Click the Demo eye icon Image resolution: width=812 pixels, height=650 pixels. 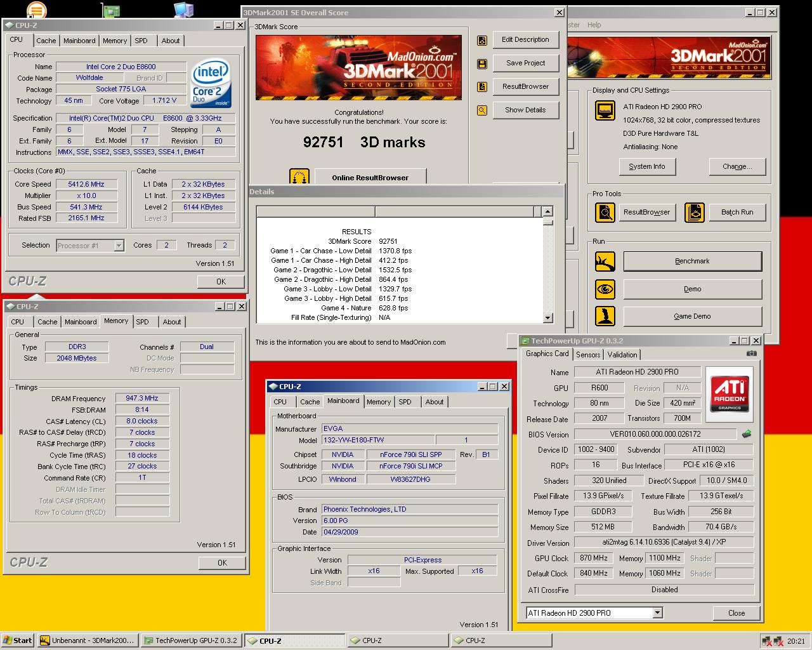point(605,289)
